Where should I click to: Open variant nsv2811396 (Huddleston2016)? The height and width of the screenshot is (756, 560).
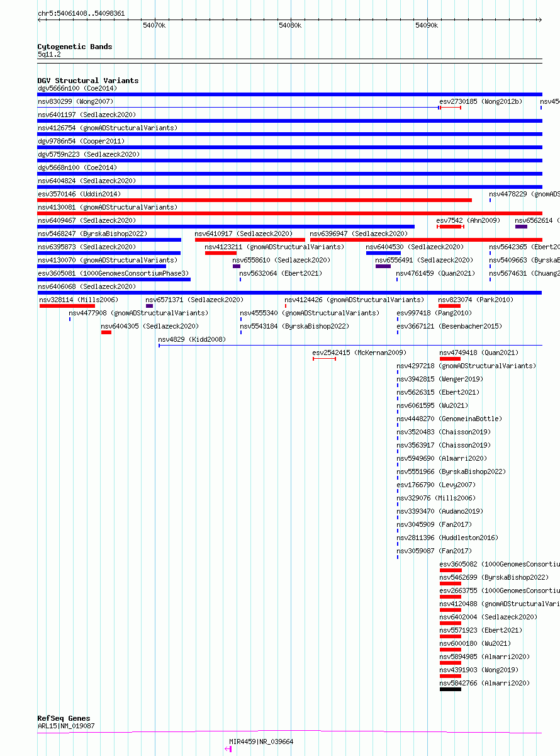pyautogui.click(x=447, y=538)
